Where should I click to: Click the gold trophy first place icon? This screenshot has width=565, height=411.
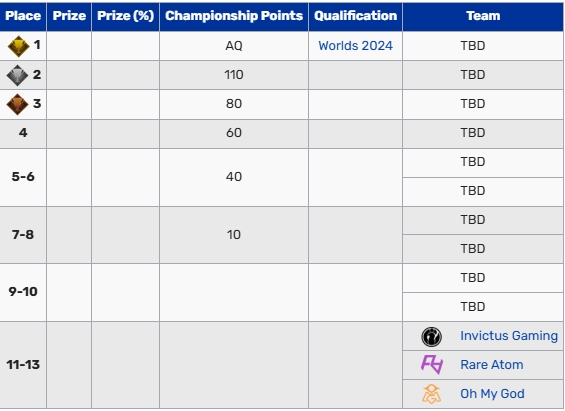click(x=18, y=46)
